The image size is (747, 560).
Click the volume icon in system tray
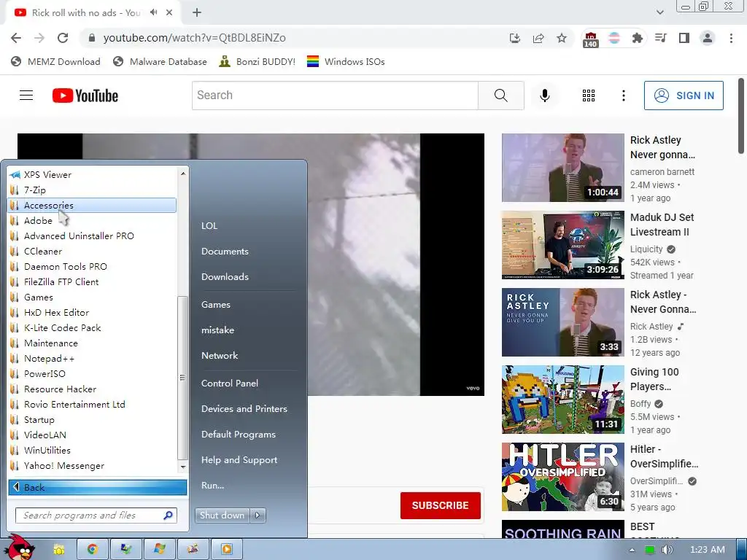click(667, 550)
